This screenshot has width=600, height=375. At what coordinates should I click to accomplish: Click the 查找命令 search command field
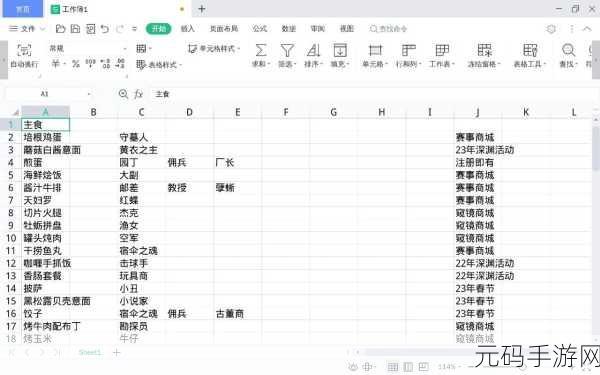[388, 29]
